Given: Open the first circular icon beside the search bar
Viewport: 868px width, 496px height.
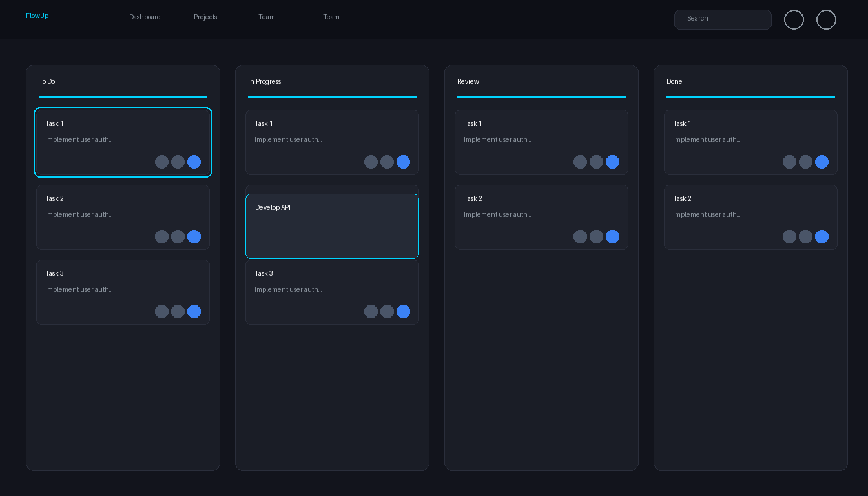Looking at the screenshot, I should [794, 19].
